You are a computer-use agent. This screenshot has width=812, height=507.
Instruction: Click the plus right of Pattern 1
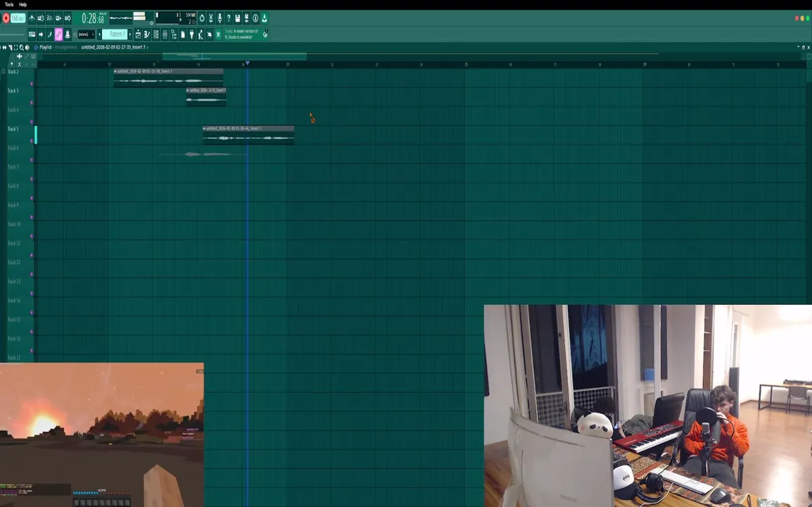tap(130, 35)
